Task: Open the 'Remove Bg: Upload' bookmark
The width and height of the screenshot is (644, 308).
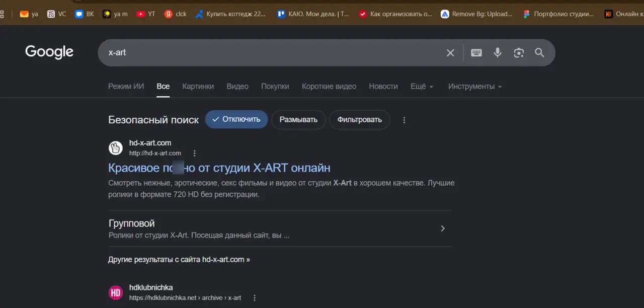Action: [x=476, y=14]
